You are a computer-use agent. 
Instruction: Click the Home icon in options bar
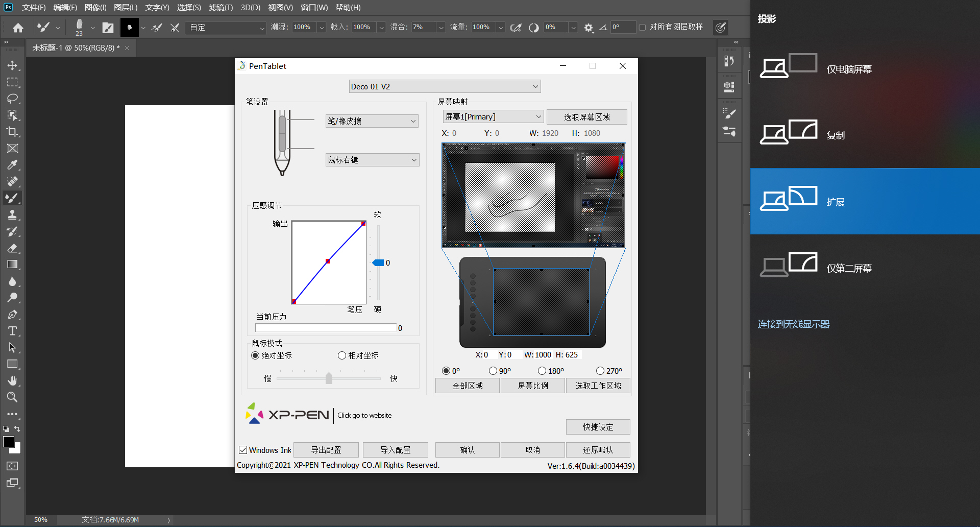[18, 28]
